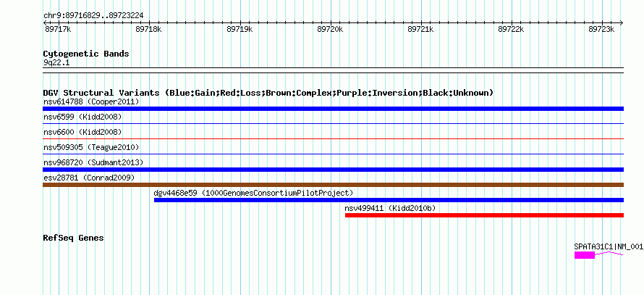Click the magenta SPATA31C1 intron connector line

[x=609, y=254]
